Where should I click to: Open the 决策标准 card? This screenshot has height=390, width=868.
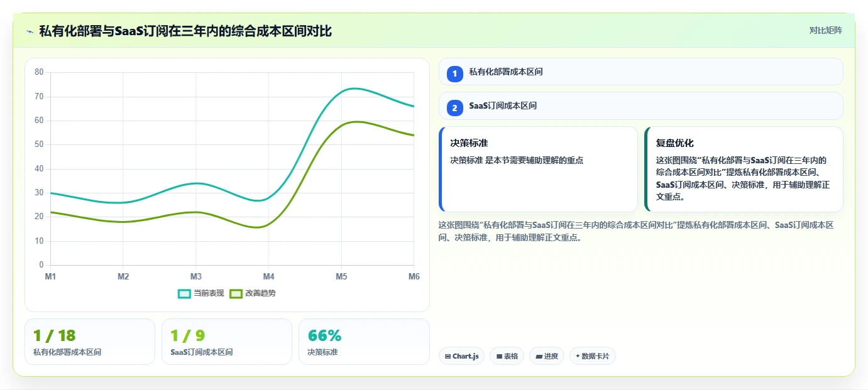(538, 169)
